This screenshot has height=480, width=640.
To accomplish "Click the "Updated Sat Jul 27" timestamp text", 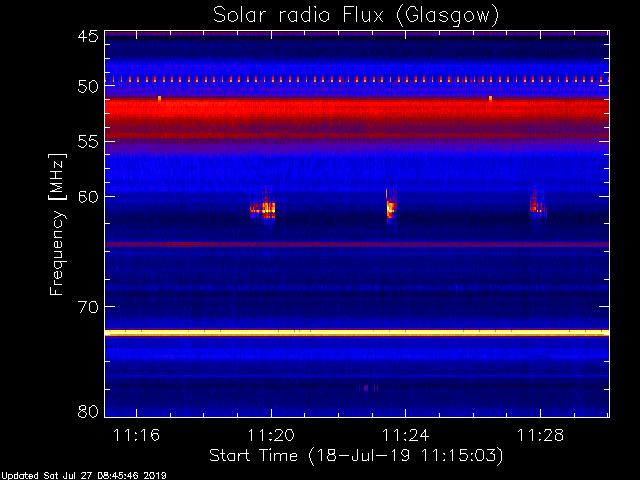I will coord(84,476).
